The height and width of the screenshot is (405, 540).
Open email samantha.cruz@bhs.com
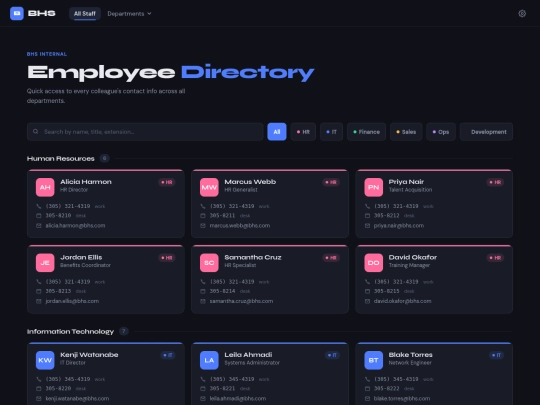241,301
